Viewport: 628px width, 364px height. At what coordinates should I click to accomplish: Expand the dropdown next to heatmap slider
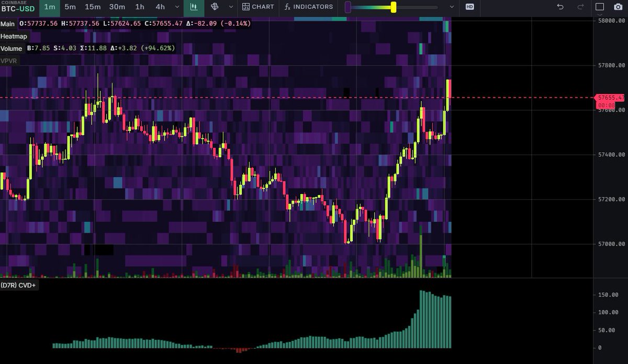coord(452,7)
